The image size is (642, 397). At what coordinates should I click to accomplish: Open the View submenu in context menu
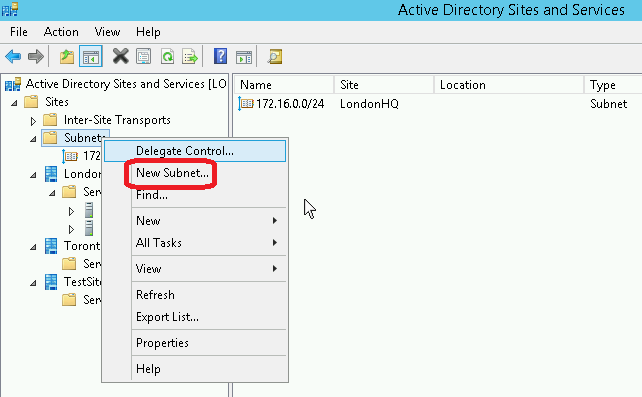pyautogui.click(x=195, y=269)
